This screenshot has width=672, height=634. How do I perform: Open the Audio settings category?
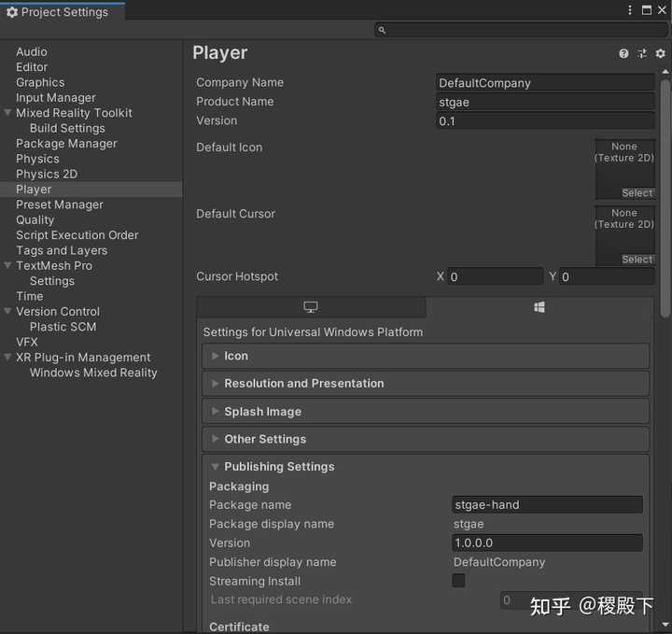click(x=32, y=52)
